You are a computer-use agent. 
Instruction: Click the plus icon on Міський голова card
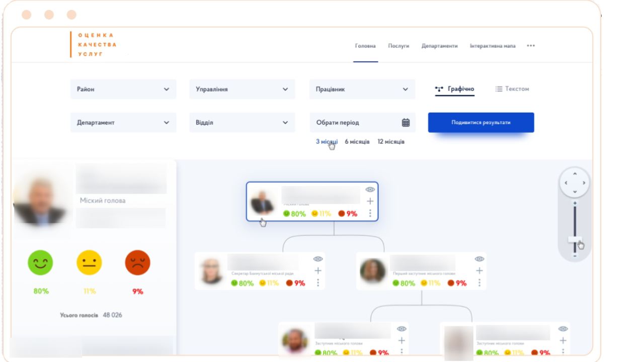pos(370,201)
